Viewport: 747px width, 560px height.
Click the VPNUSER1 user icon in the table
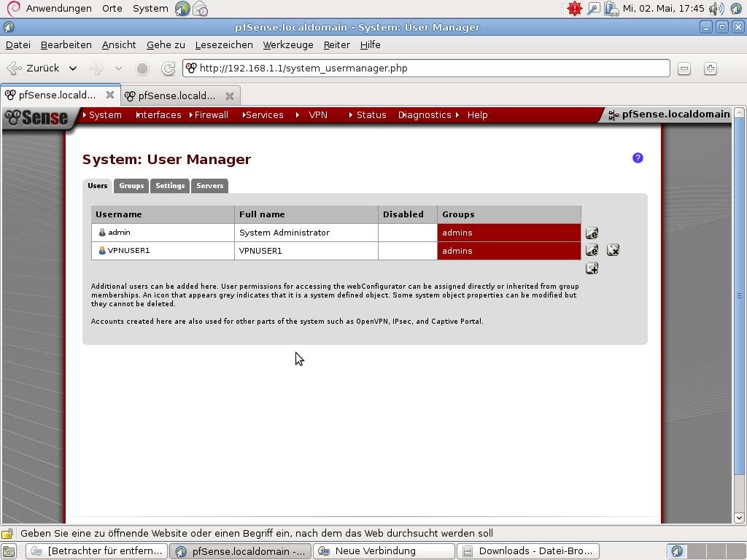click(102, 251)
